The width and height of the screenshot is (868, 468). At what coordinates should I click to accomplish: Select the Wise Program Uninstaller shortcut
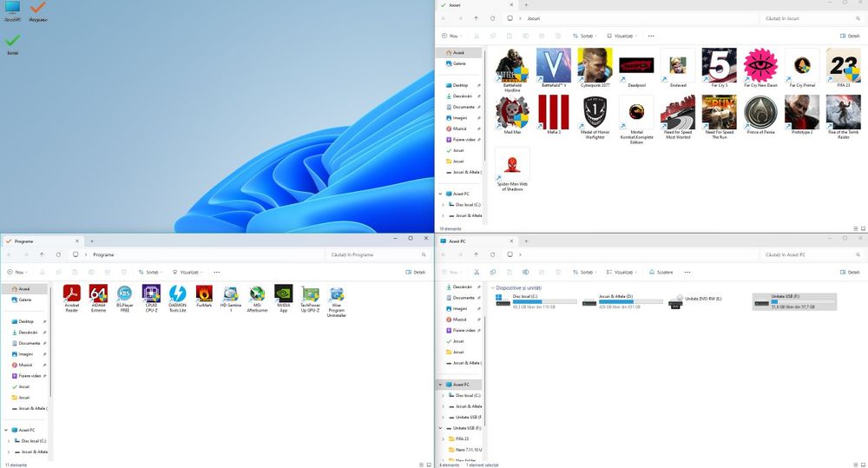click(x=337, y=300)
